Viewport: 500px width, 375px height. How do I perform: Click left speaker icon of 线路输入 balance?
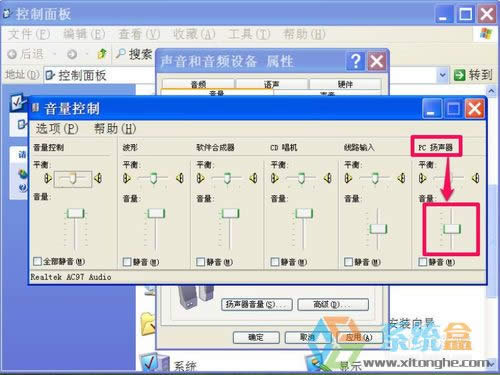(348, 178)
